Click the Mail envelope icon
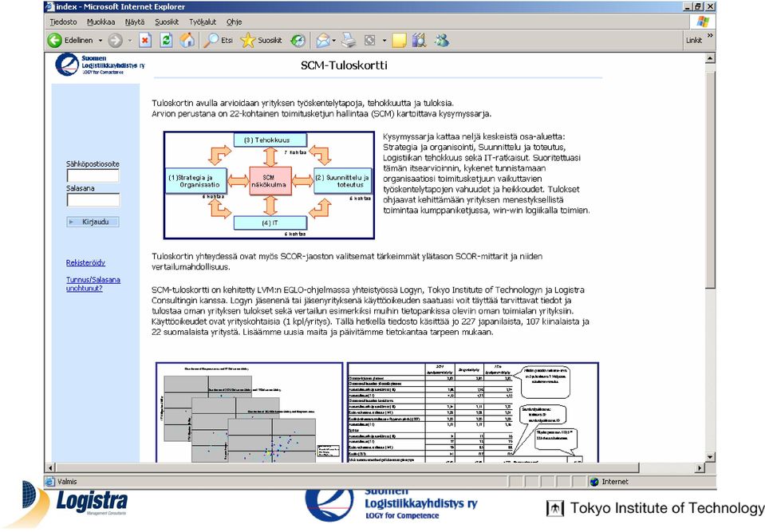The image size is (765, 532). point(322,41)
